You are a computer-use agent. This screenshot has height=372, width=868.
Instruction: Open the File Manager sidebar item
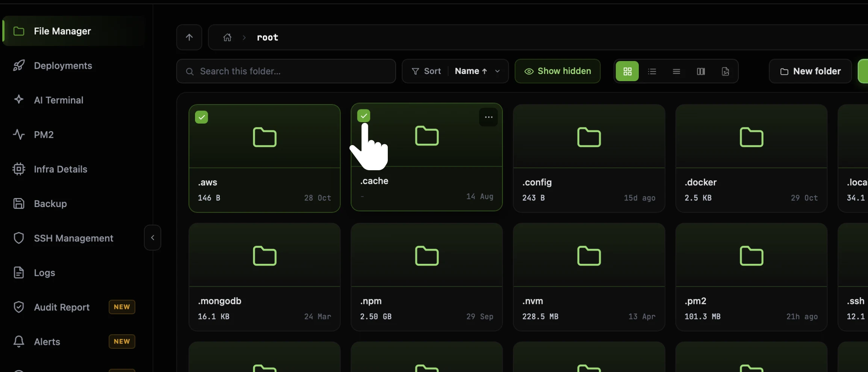tap(74, 31)
